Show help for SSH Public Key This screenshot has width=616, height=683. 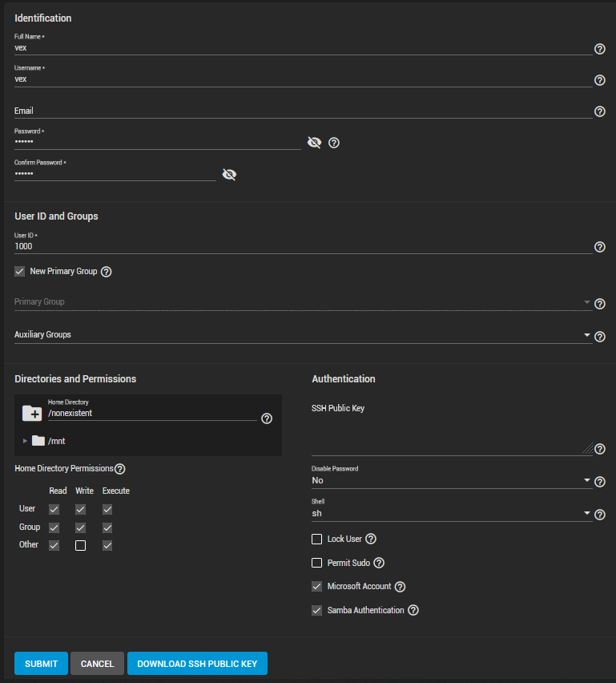599,449
